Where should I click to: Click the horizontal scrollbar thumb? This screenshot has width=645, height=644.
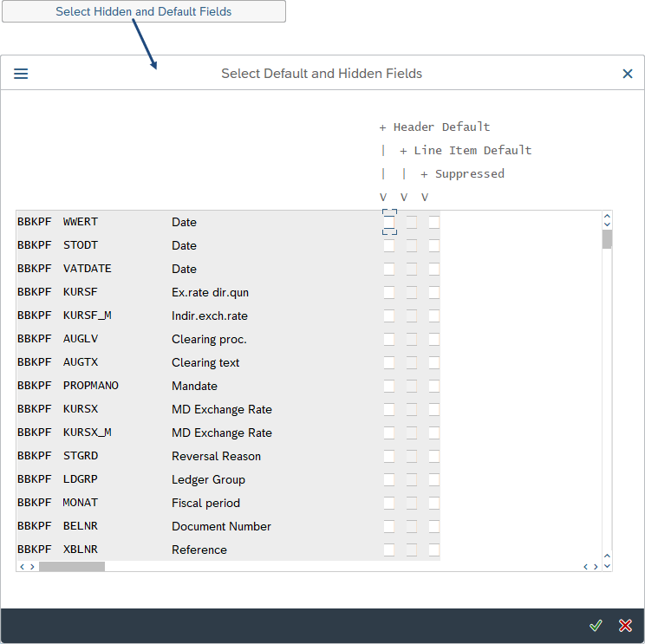pos(72,567)
